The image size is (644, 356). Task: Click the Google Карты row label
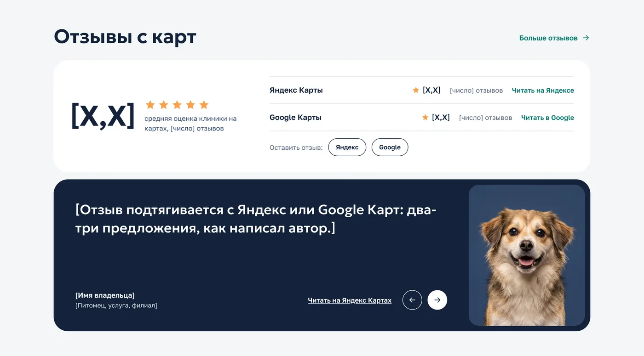pos(295,118)
